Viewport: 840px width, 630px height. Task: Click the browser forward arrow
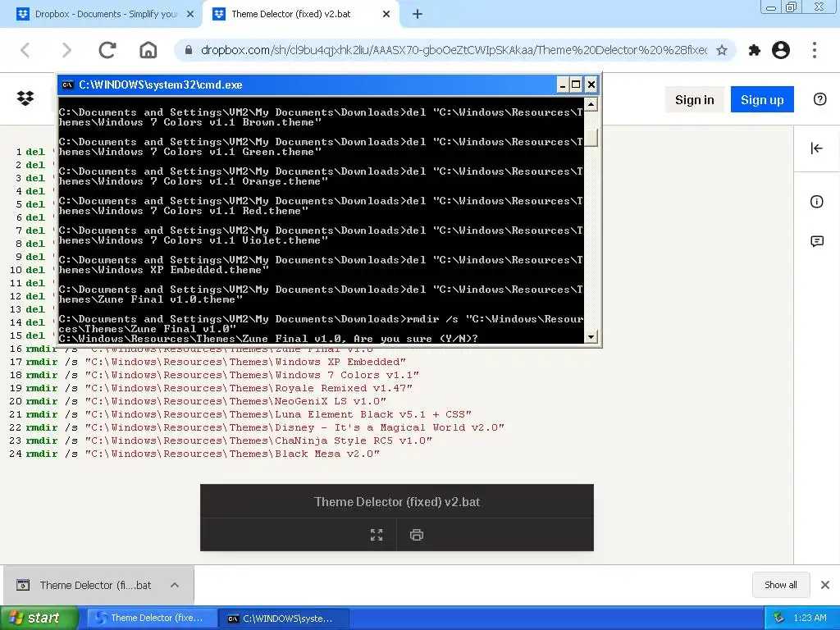click(x=66, y=50)
